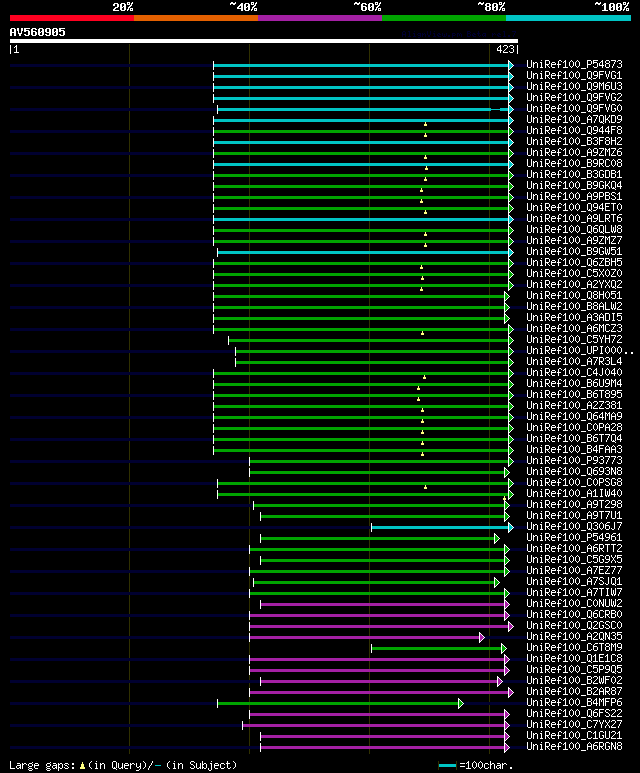The height and width of the screenshot is (773, 640).
Task: Click the yellow gap marker in the legend
Action: [x=82, y=766]
